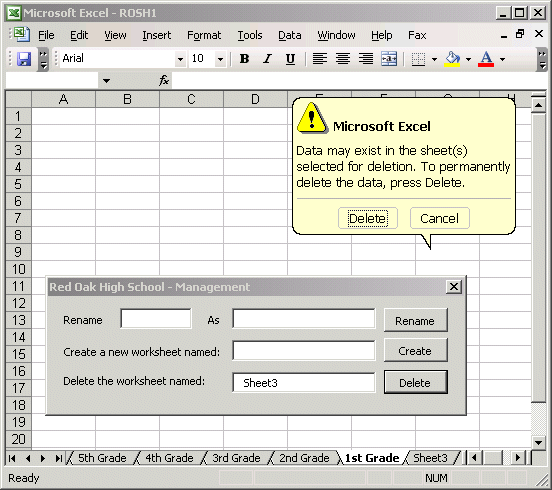The width and height of the screenshot is (552, 490).
Task: Align text left
Action: coord(320,59)
